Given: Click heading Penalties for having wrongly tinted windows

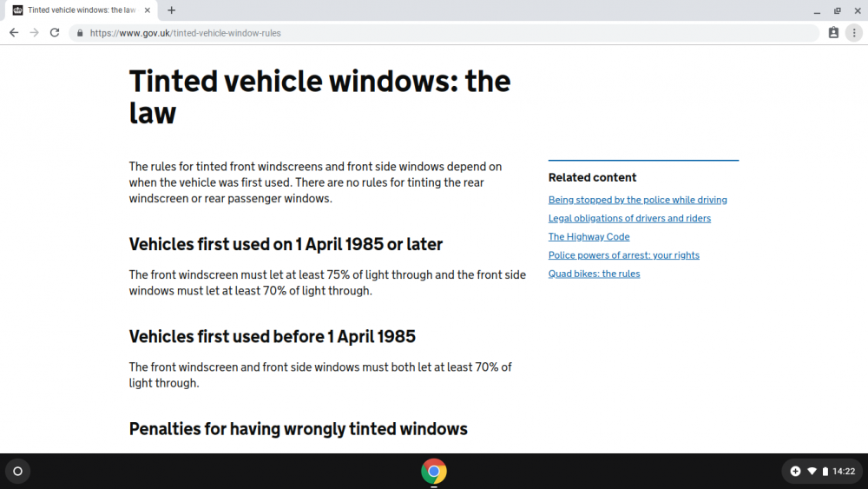Looking at the screenshot, I should (298, 429).
